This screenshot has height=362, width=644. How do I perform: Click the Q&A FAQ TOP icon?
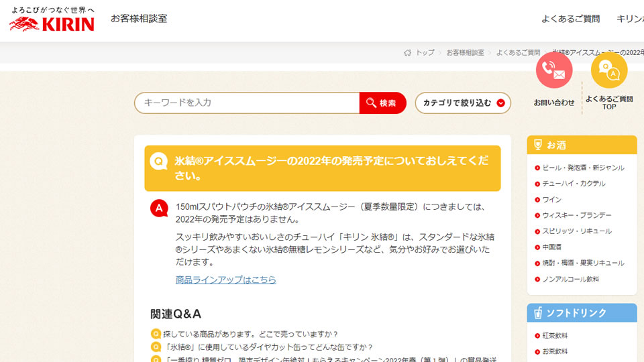coord(609,70)
